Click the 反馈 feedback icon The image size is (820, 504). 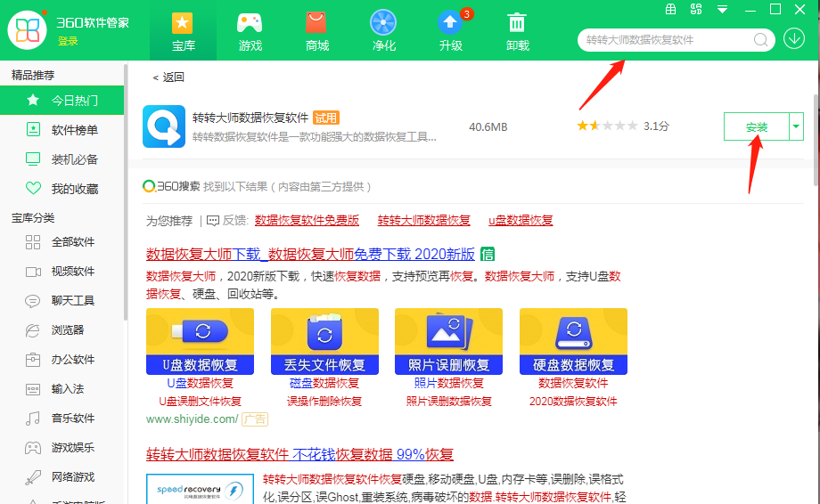213,221
